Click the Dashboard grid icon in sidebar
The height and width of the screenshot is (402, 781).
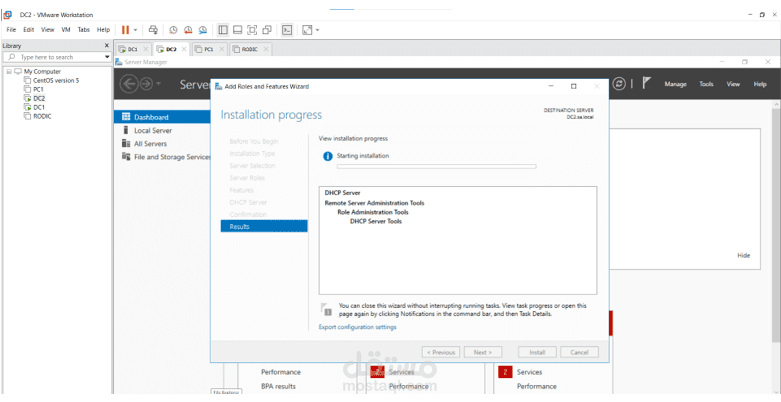[126, 117]
